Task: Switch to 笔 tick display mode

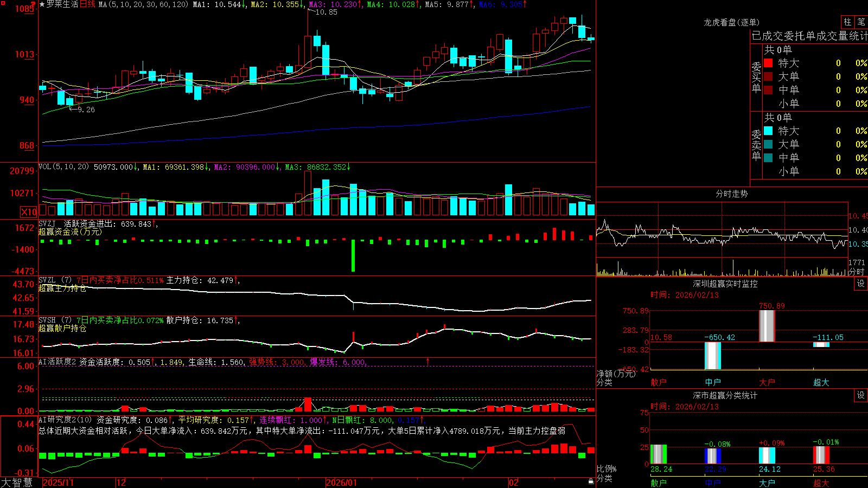Action: [861, 22]
